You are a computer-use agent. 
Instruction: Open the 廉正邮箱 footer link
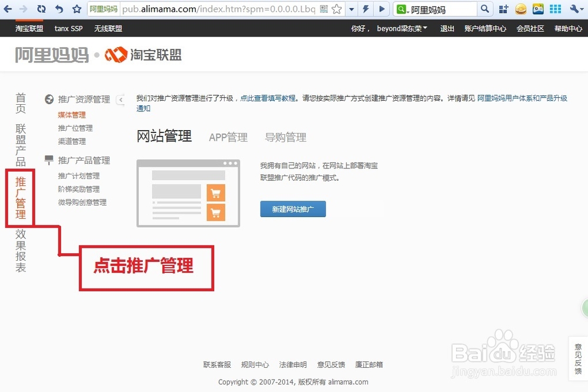369,364
